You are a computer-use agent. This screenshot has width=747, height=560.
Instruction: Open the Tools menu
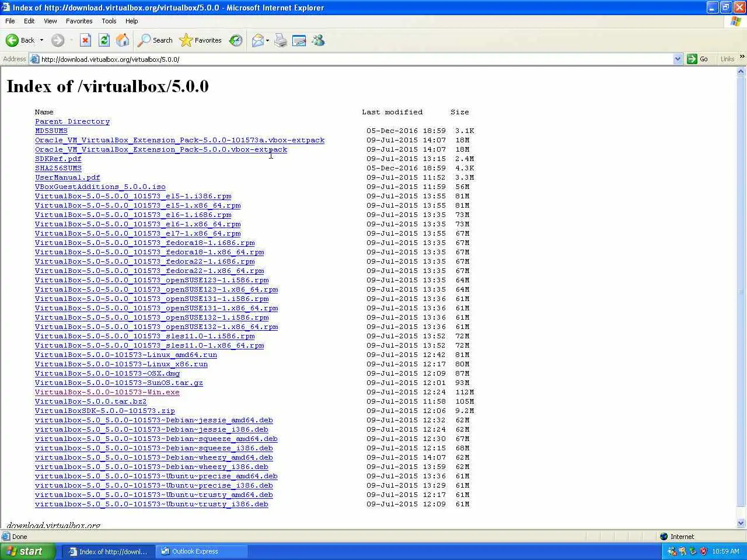pyautogui.click(x=109, y=21)
